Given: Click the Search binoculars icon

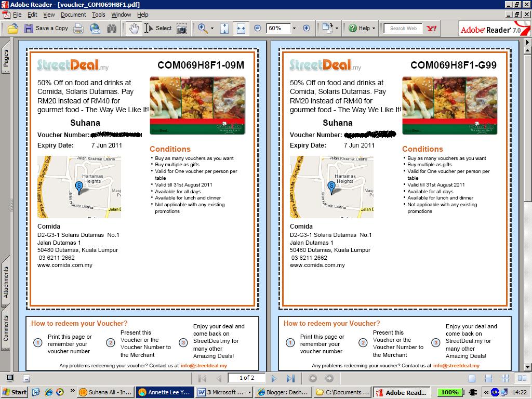Looking at the screenshot, I should tap(112, 29).
